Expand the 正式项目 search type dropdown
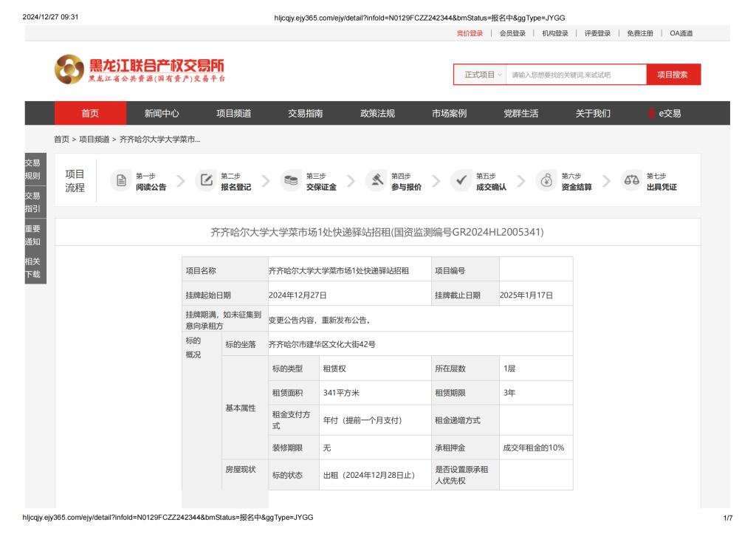Viewport: 756px width, 534px height. coord(481,75)
